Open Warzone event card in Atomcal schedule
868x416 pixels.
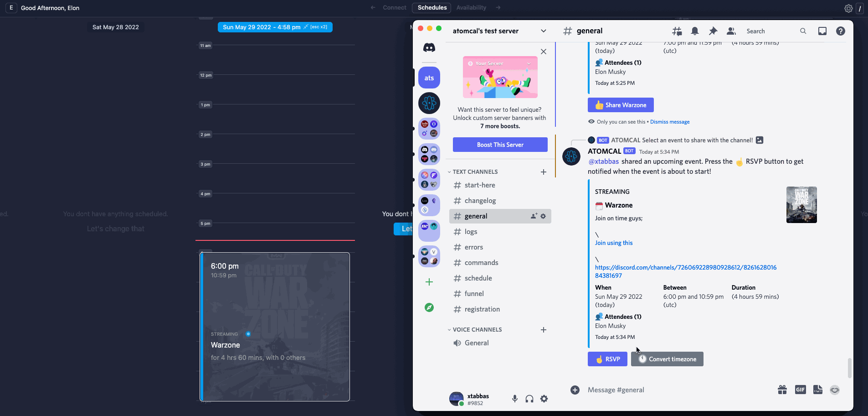(x=275, y=327)
